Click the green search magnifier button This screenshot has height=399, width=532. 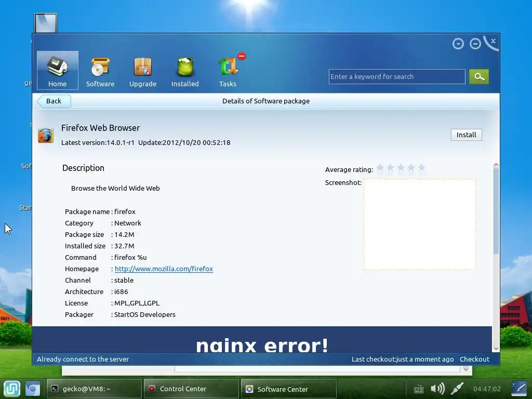(x=478, y=77)
